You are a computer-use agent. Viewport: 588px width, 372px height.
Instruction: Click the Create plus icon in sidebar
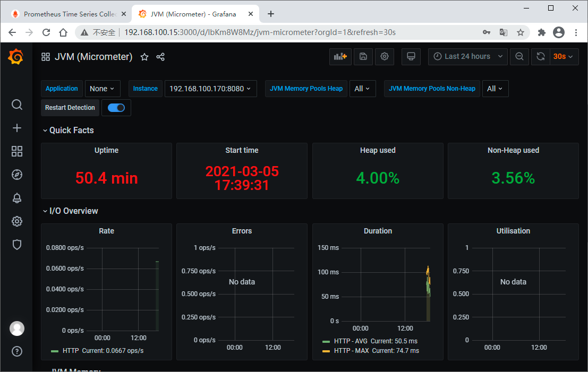[17, 128]
